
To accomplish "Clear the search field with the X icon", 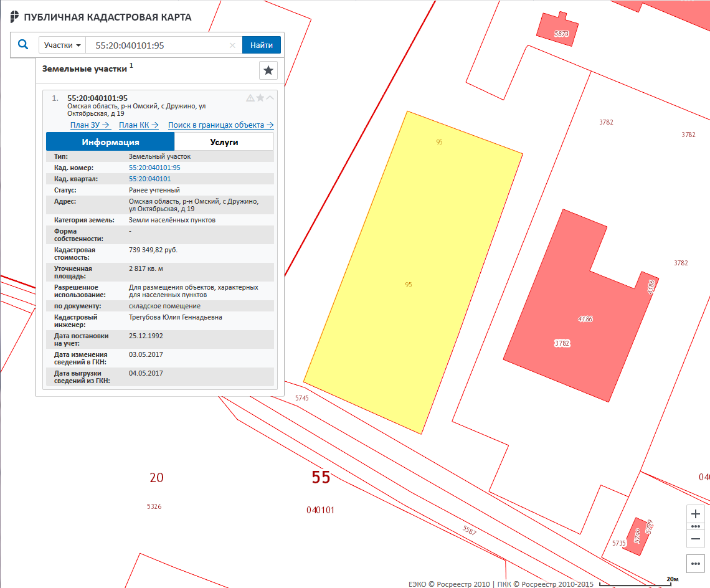I will (x=232, y=45).
